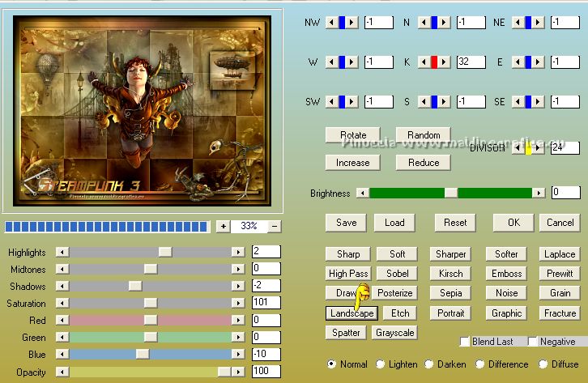Apply the Posterize preset
This screenshot has width=588, height=383.
click(394, 293)
